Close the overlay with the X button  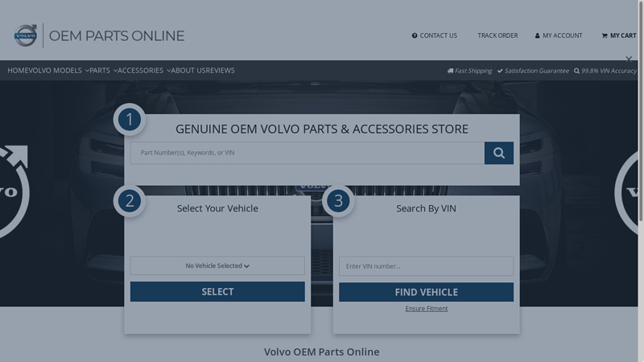point(629,60)
